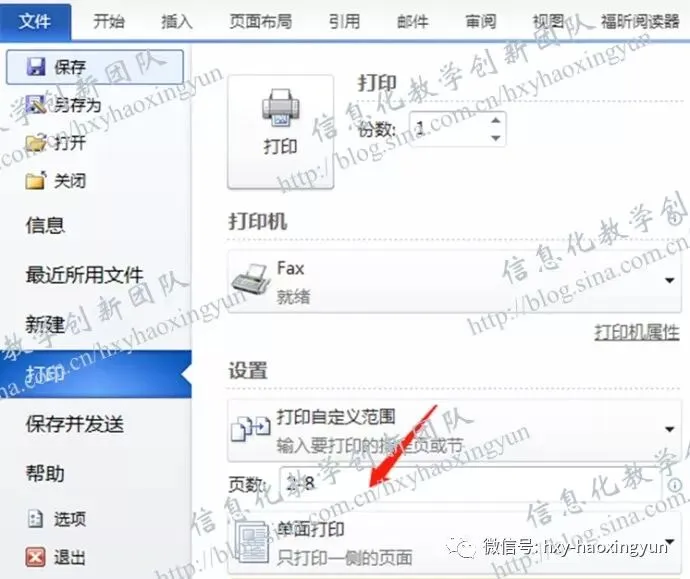Screen dimensions: 690x579
Task: Click the Open folder icon
Action: coord(36,143)
